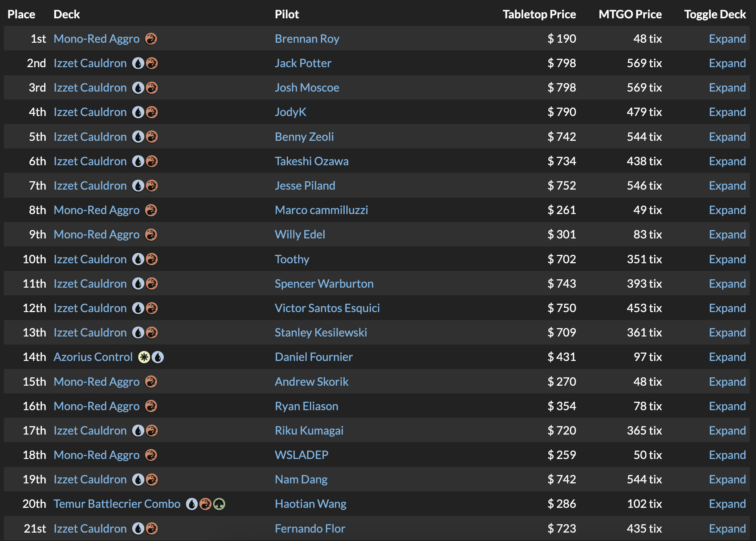
Task: Open Temur Battlecrier Combo deck link
Action: 117,504
